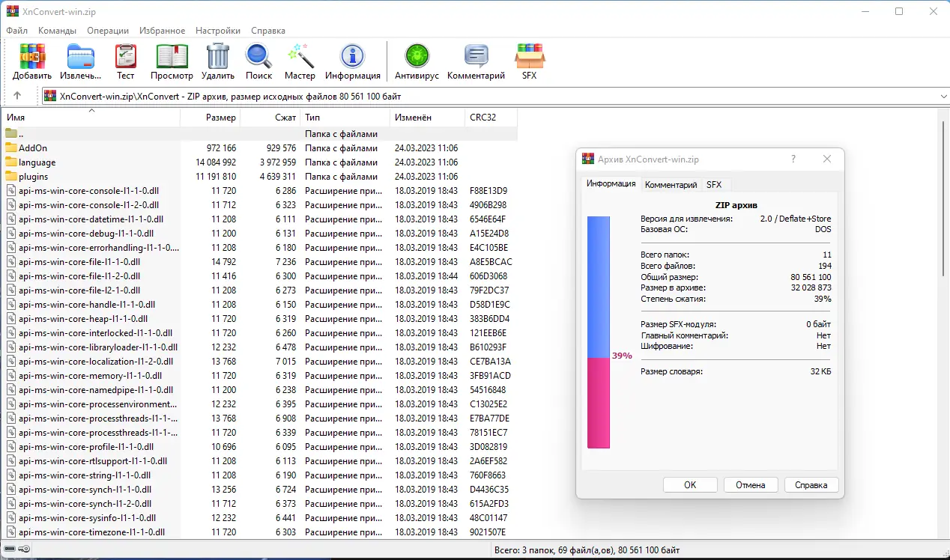Click the Извлечь toolbar icon
Image resolution: width=950 pixels, height=560 pixels.
[x=81, y=57]
